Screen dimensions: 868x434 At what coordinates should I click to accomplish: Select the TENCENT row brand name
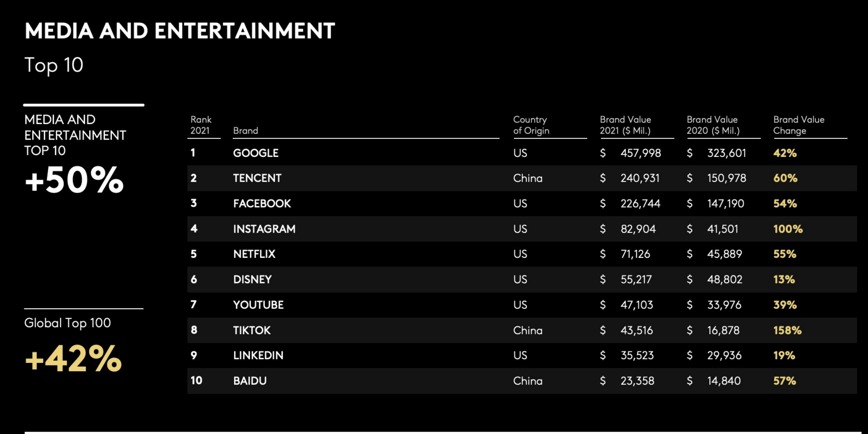click(257, 178)
